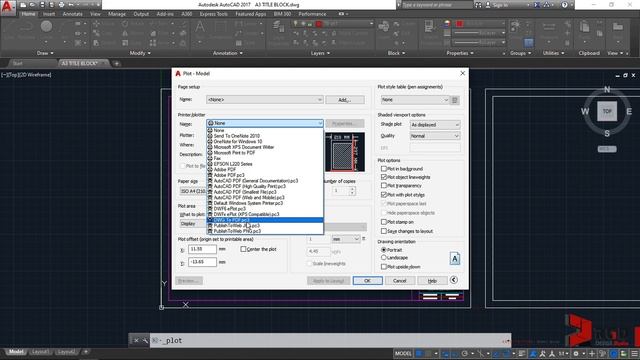The width and height of the screenshot is (640, 360).
Task: Open the Manage ribbon tab
Action: [117, 14]
